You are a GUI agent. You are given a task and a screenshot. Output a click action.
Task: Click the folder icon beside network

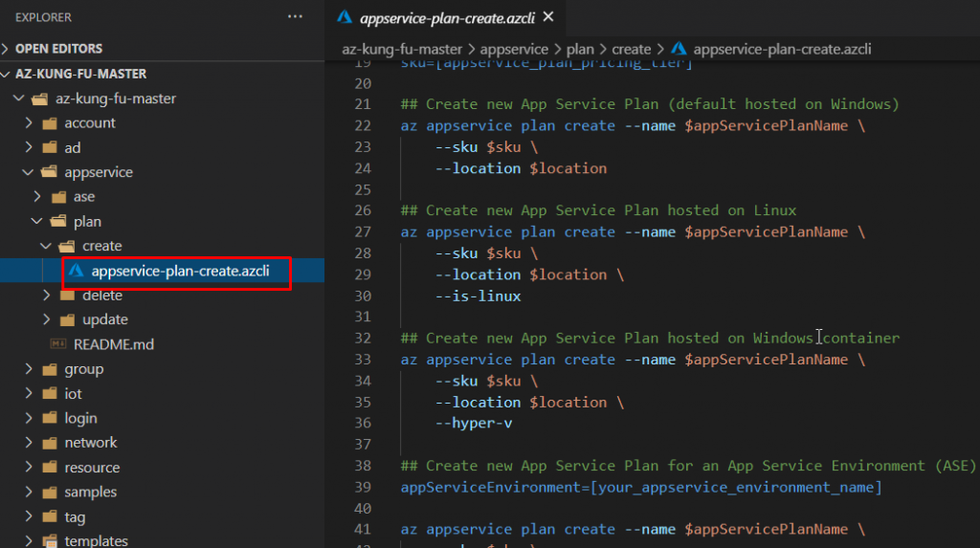tap(49, 443)
